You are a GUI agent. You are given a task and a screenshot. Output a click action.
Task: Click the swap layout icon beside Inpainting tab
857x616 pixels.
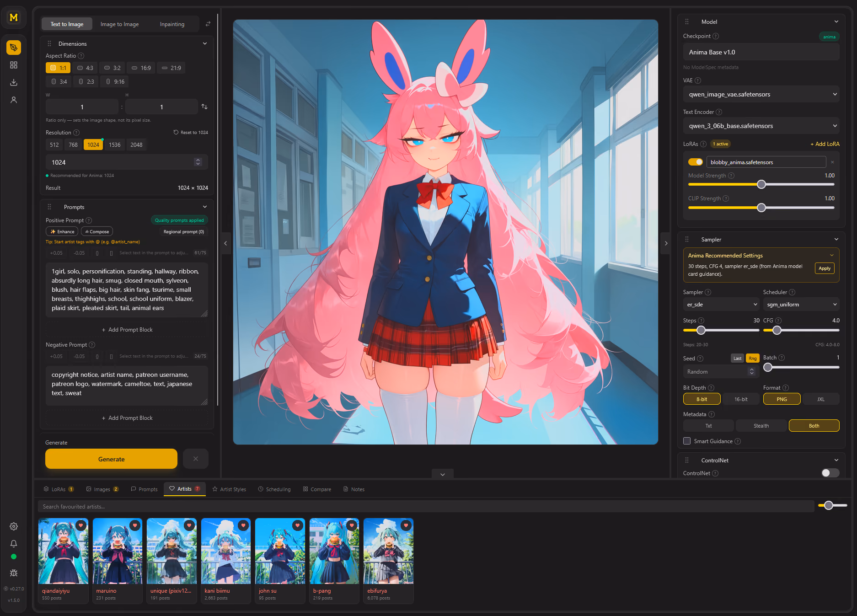(x=208, y=24)
